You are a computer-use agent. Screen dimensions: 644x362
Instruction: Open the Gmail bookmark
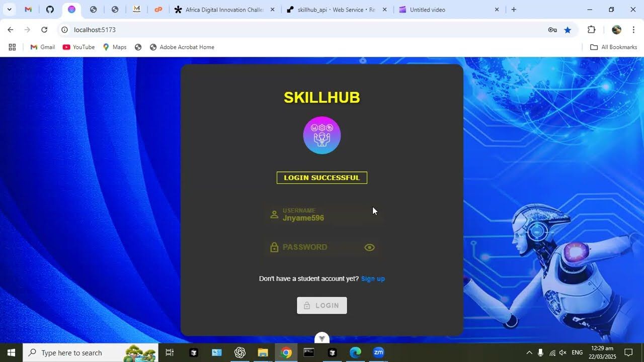pyautogui.click(x=43, y=47)
